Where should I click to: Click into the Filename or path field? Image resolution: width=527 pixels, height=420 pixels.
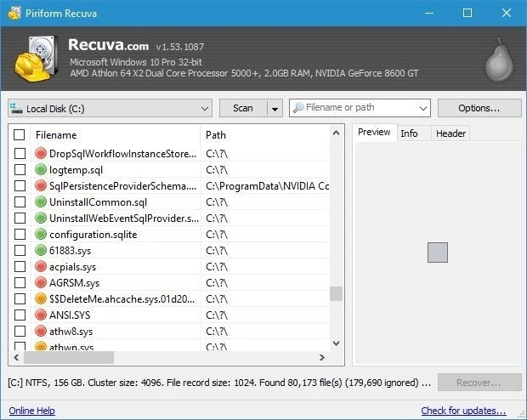[360, 108]
